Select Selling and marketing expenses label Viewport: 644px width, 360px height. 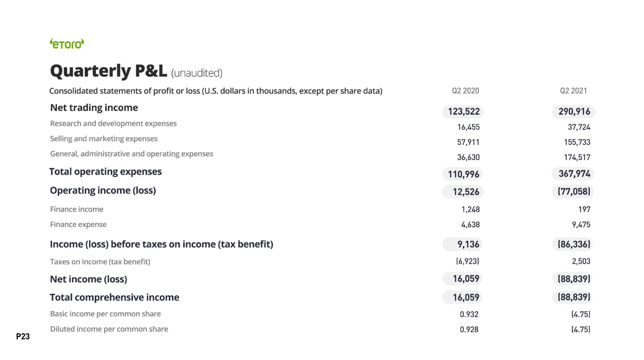(x=104, y=139)
